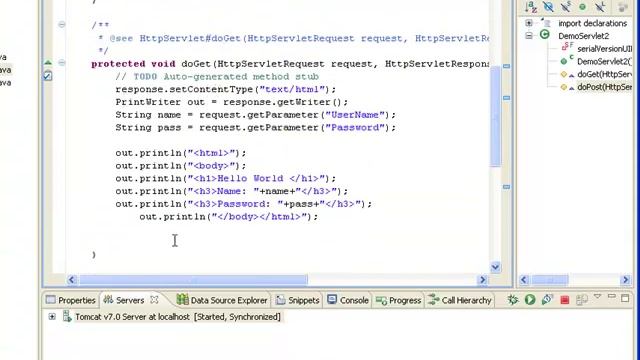The image size is (640, 360).
Task: Click on "text/html" string in setContentType
Action: click(292, 89)
